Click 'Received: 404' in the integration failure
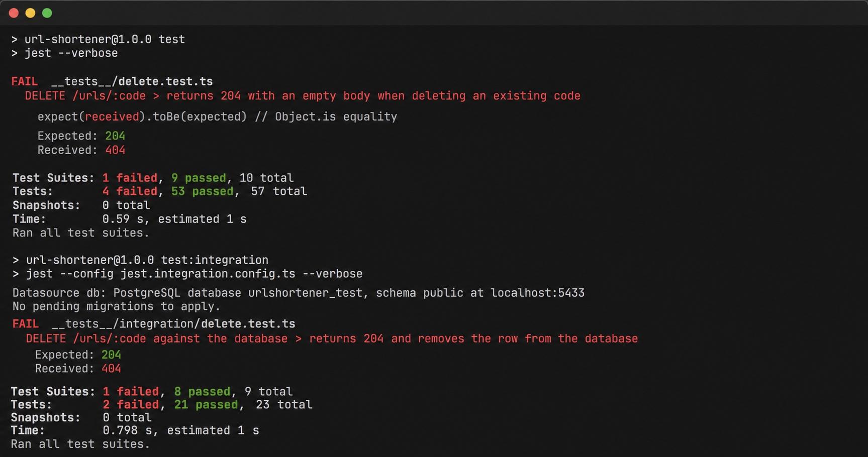 click(78, 369)
